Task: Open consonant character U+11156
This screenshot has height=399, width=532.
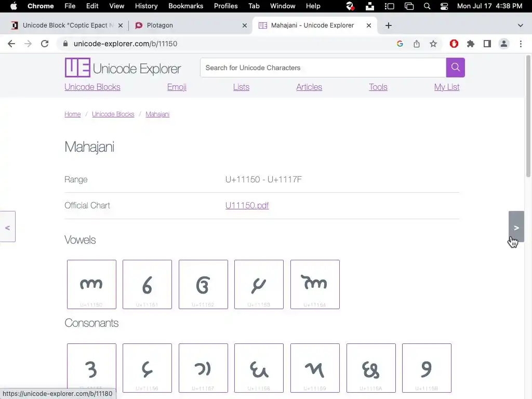Action: click(147, 368)
